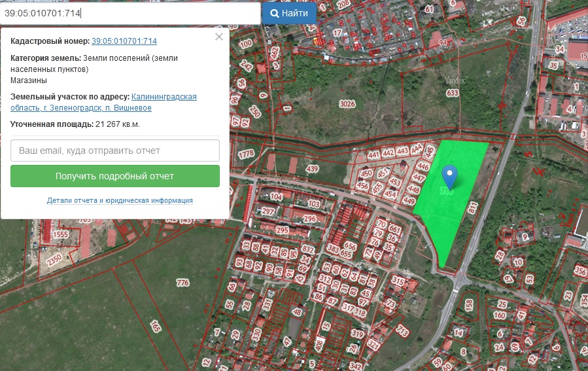Image resolution: width=588 pixels, height=371 pixels.
Task: Select parcel 439 near the road
Action: [312, 169]
